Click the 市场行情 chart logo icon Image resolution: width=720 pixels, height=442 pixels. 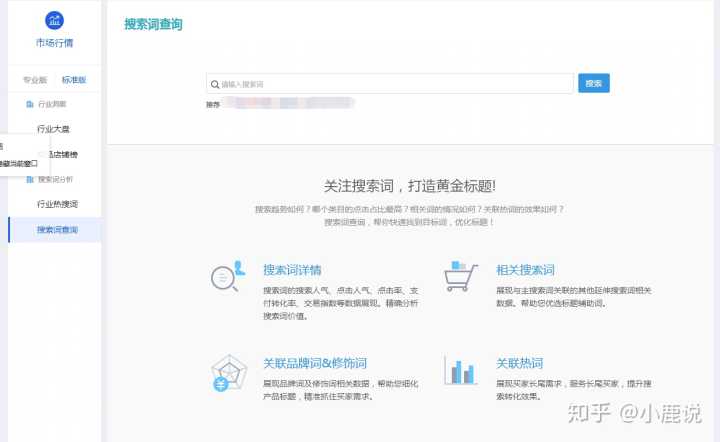[55, 20]
